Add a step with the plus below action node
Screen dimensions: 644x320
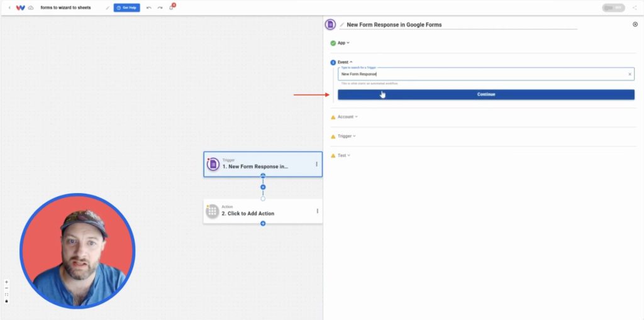coord(263,223)
